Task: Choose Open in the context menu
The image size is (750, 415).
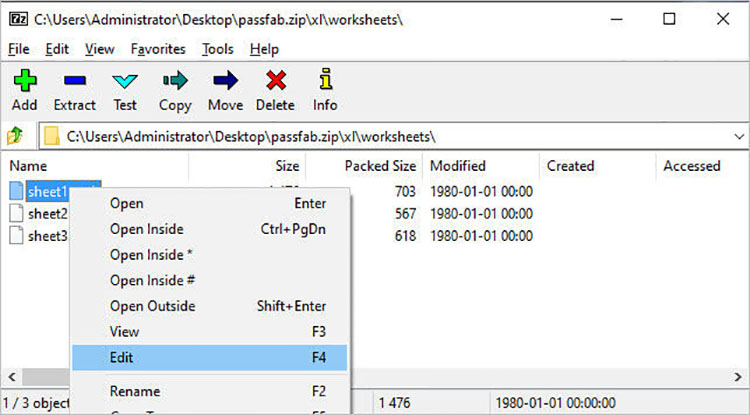Action: 210,203
